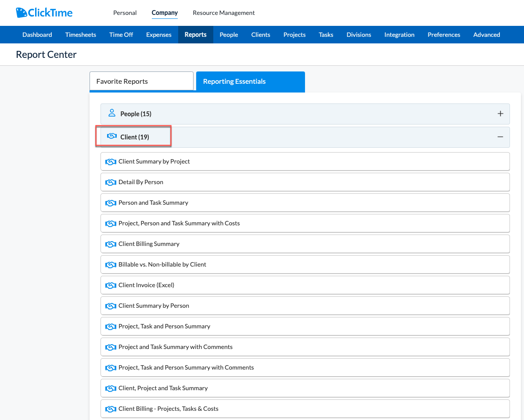Open the Company menu
The width and height of the screenshot is (524, 420).
click(165, 13)
